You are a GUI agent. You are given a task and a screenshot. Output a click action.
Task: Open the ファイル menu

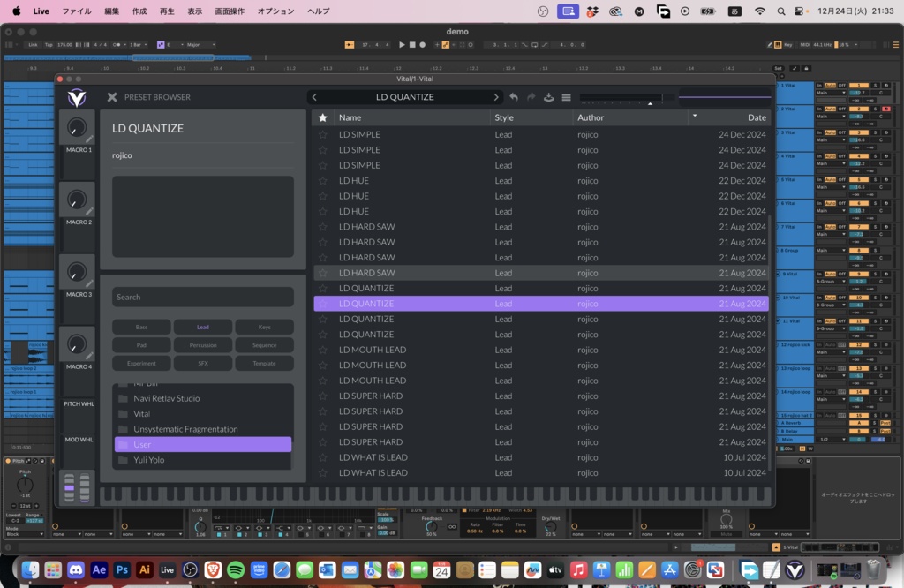coord(77,11)
